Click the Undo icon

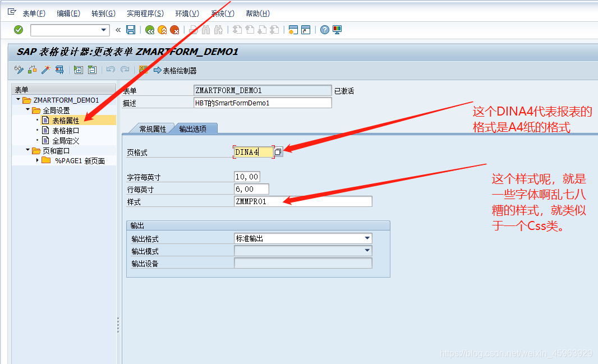[111, 70]
